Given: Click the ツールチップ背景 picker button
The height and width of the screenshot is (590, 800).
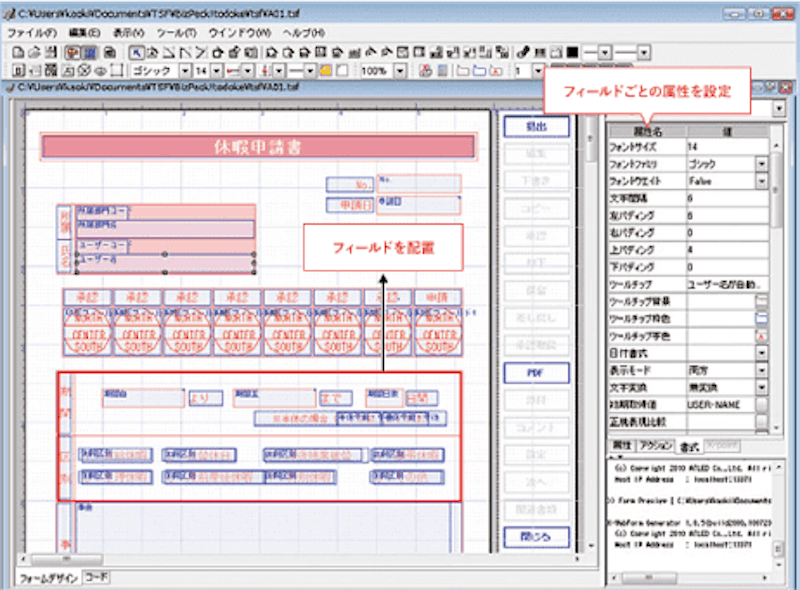Looking at the screenshot, I should tap(762, 301).
